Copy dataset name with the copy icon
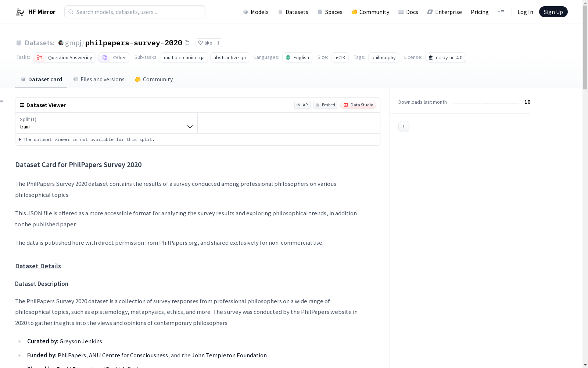The image size is (588, 368). click(187, 43)
